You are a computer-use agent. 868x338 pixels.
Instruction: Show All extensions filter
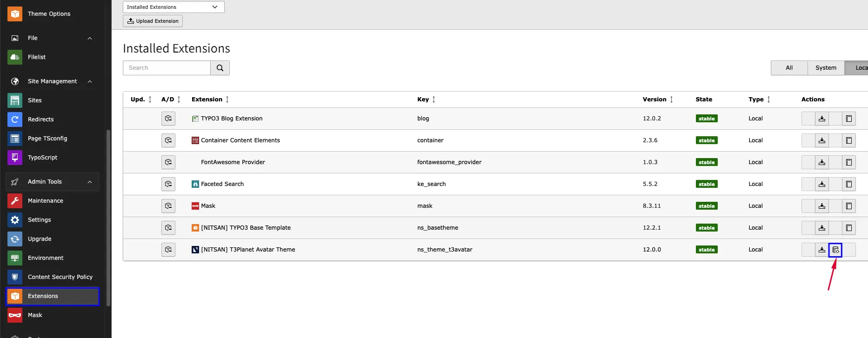789,68
